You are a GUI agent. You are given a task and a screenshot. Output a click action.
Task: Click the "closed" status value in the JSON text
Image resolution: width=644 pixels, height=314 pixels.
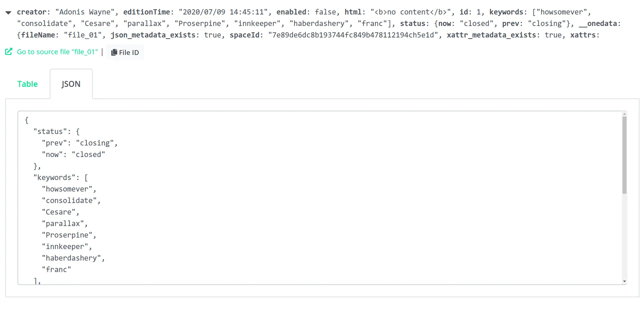pos(89,154)
